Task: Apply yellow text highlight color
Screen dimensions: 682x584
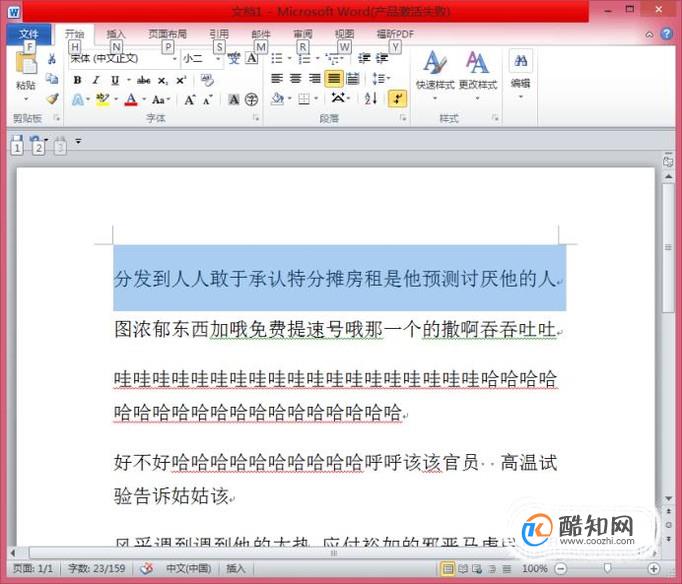Action: [103, 100]
